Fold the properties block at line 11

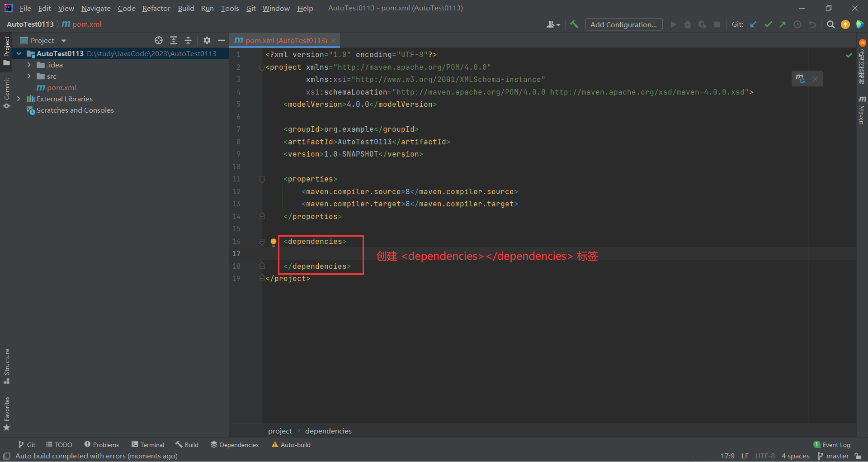[262, 179]
